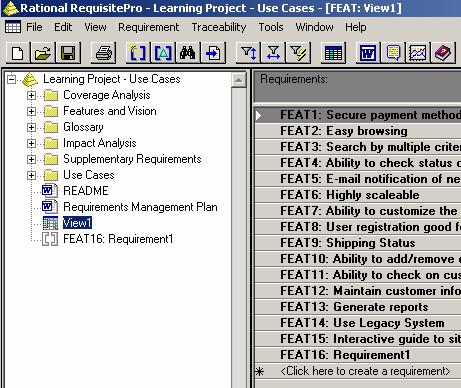Screen dimensions: 461x388
Task: Click the bracket icon beside FEAT16: Requirement1 in tree
Action: (50, 239)
